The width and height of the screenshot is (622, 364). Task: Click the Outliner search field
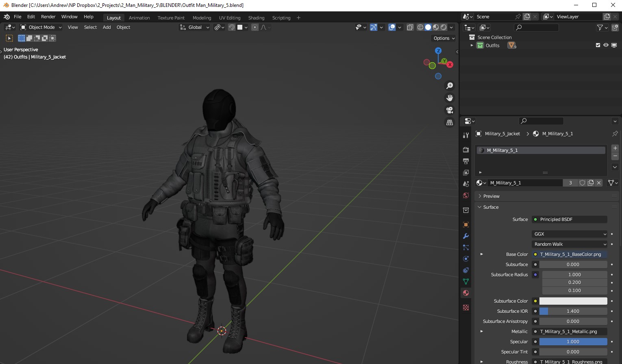pos(536,27)
